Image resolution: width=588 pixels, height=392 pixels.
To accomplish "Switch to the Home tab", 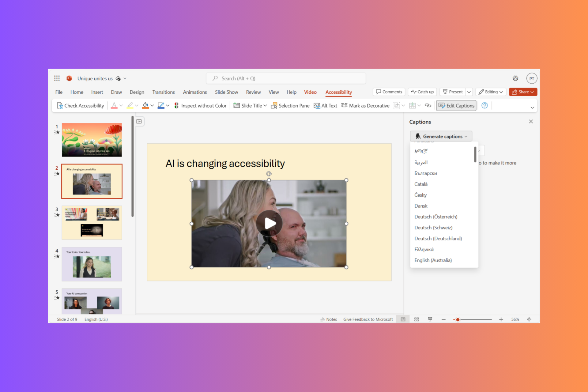I will tap(77, 92).
